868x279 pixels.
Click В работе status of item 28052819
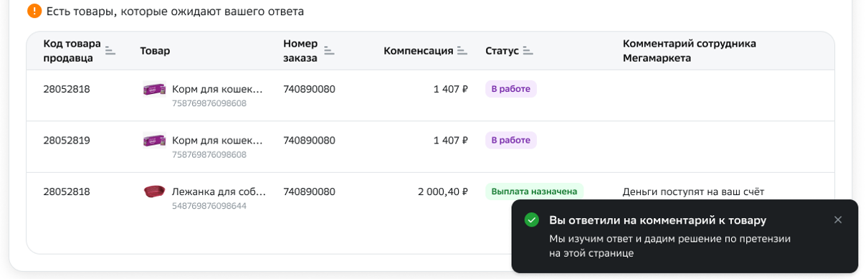coord(511,141)
